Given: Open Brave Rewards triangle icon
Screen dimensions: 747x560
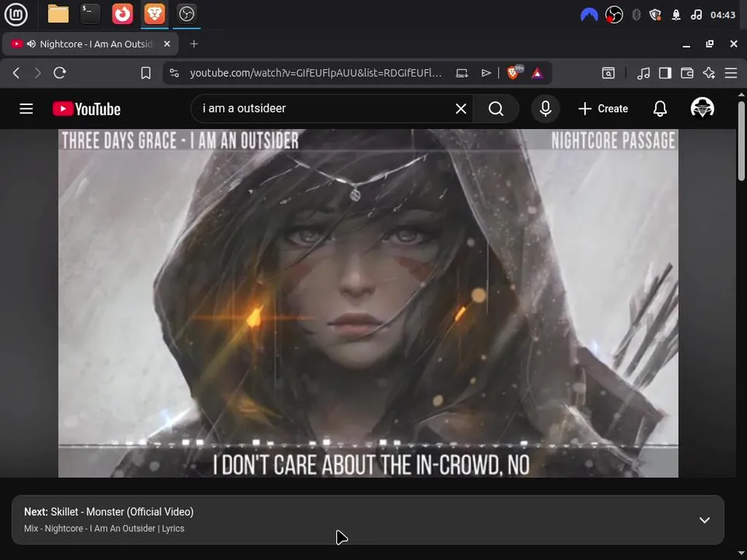Looking at the screenshot, I should pyautogui.click(x=538, y=73).
